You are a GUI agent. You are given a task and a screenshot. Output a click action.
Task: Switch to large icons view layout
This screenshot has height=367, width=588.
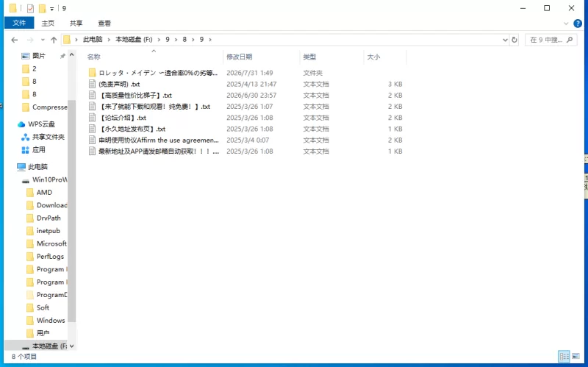[576, 357]
